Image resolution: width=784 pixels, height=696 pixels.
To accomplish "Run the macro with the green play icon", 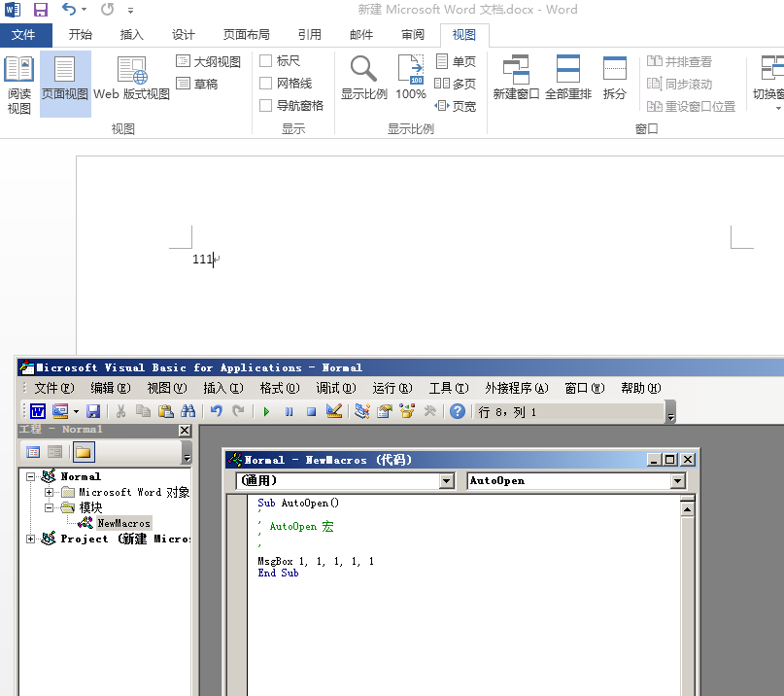I will 266,411.
